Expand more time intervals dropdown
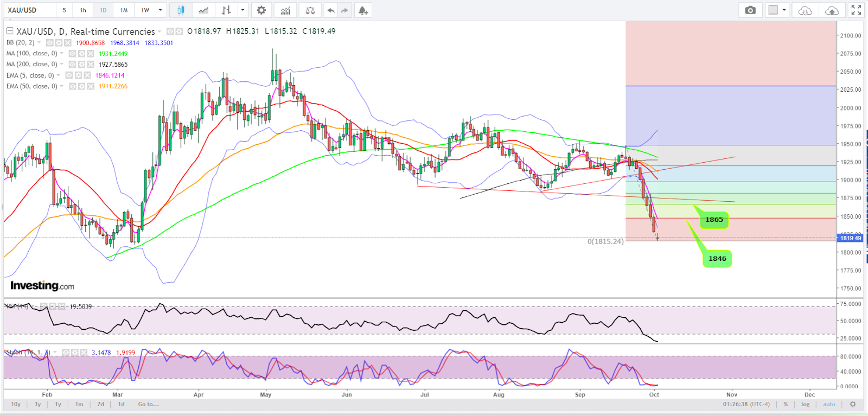Viewport: 868px width, 416px height. click(x=160, y=10)
